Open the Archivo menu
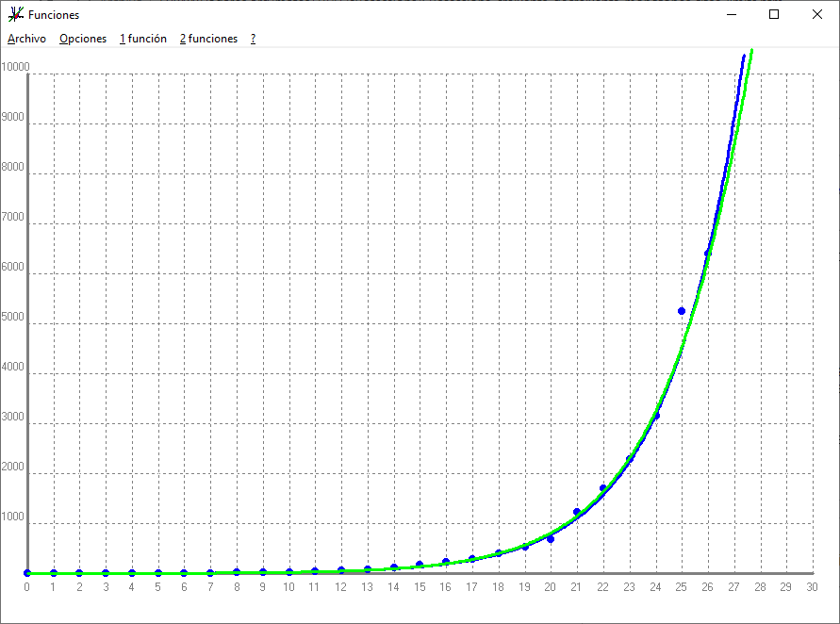840x624 pixels. pyautogui.click(x=26, y=39)
